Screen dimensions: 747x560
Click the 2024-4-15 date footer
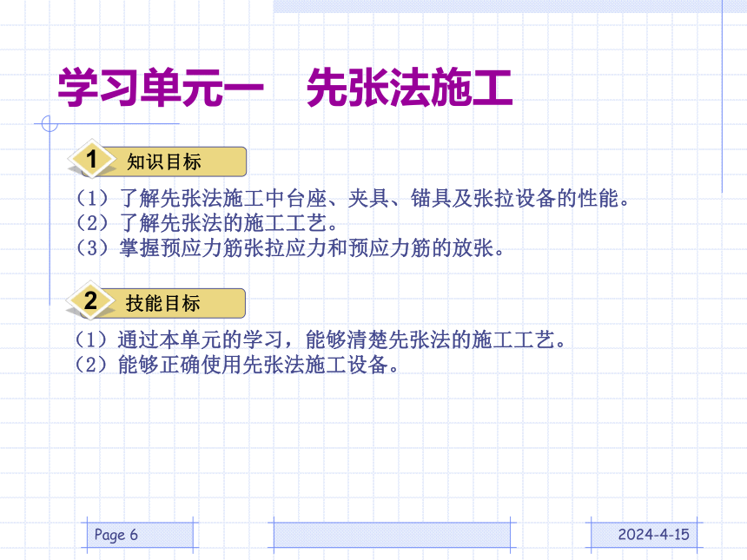(x=645, y=535)
